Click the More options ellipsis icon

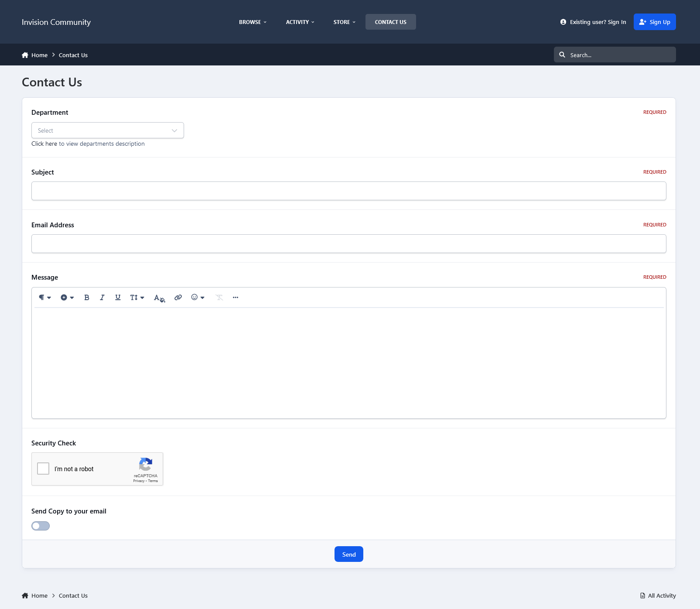point(236,298)
